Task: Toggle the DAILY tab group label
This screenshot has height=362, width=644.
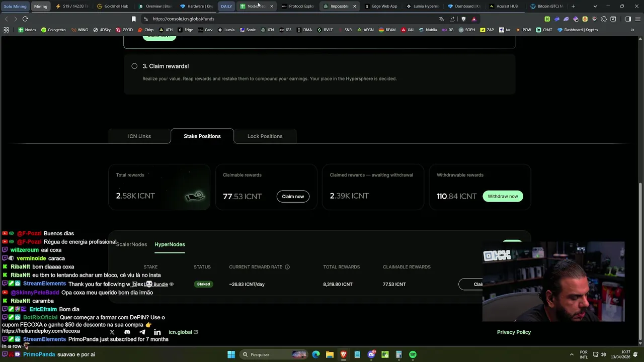Action: coord(226,6)
